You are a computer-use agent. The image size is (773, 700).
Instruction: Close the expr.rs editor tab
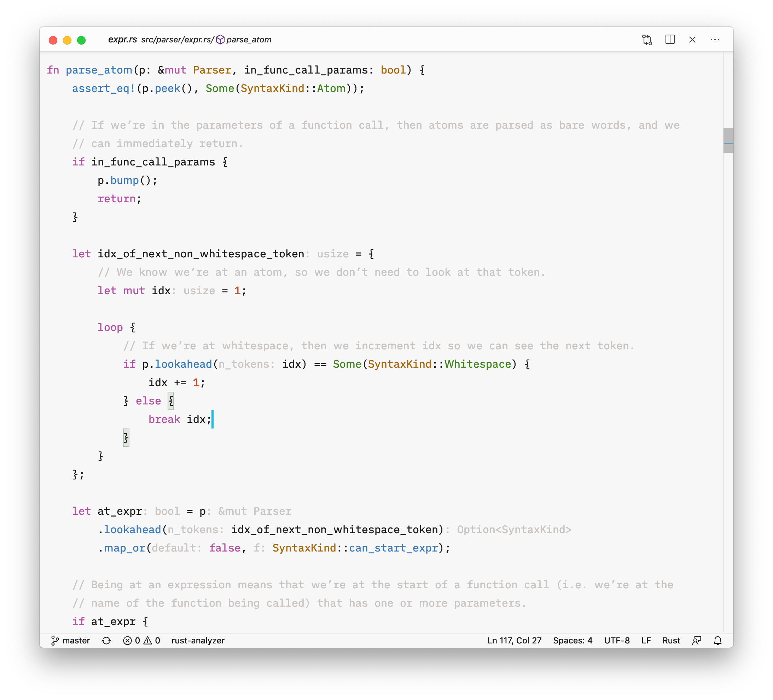pos(692,40)
